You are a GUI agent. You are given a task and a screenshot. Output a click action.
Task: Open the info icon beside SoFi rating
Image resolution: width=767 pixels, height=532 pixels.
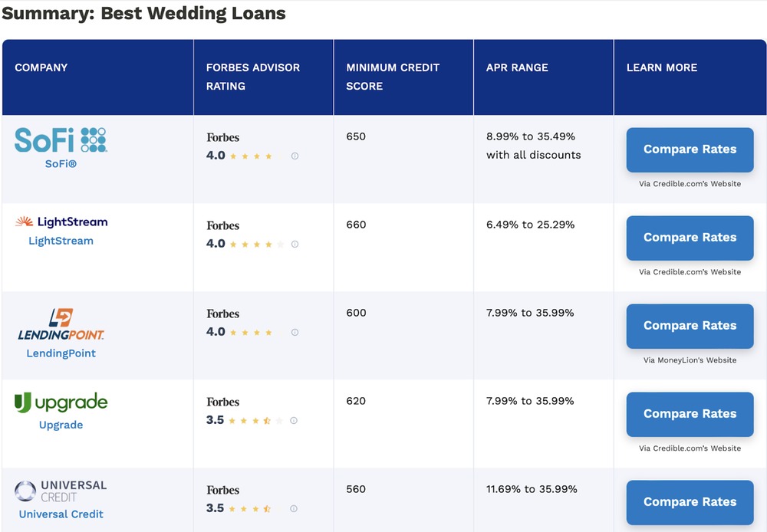pos(295,156)
